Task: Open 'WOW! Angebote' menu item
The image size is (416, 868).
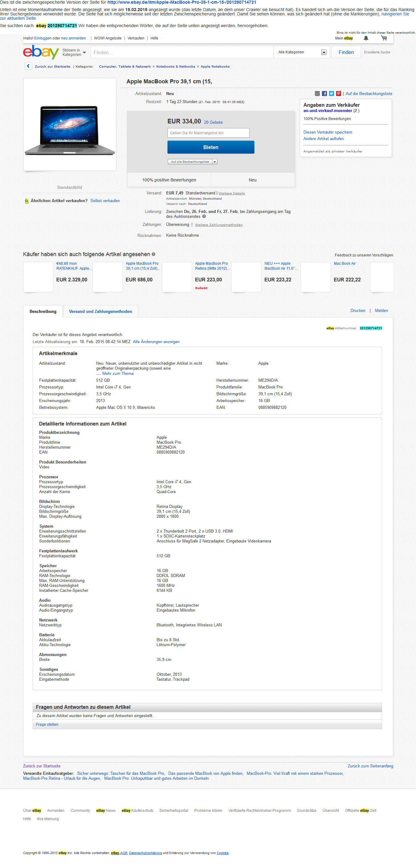Action: [107, 38]
